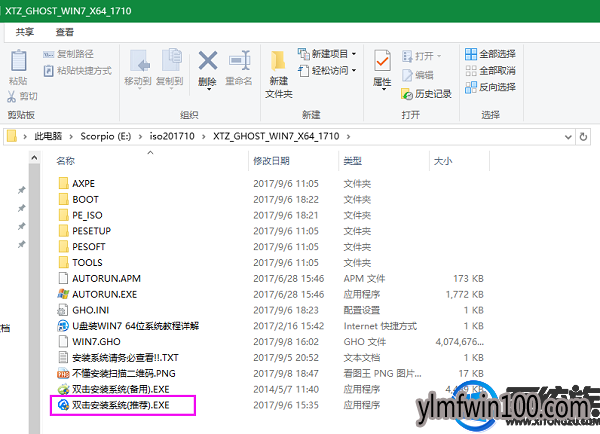This screenshot has width=600, height=434.
Task: Go to 此电脑 in address path
Action: point(48,136)
